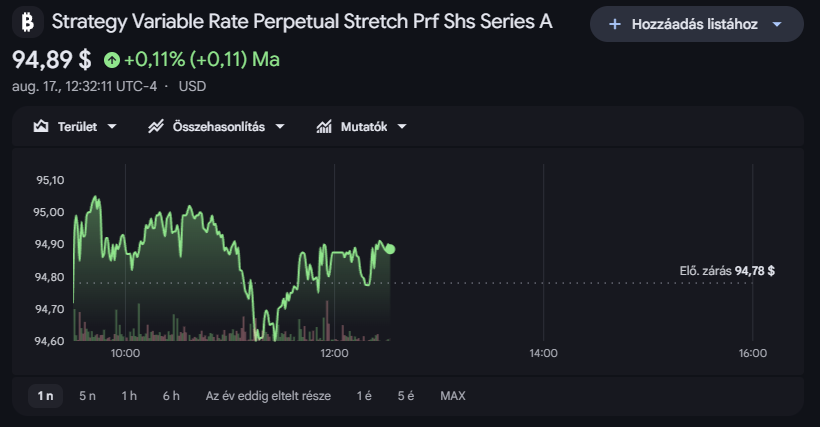The image size is (820, 427).
Task: Click the green up-arrow change icon
Action: point(111,60)
